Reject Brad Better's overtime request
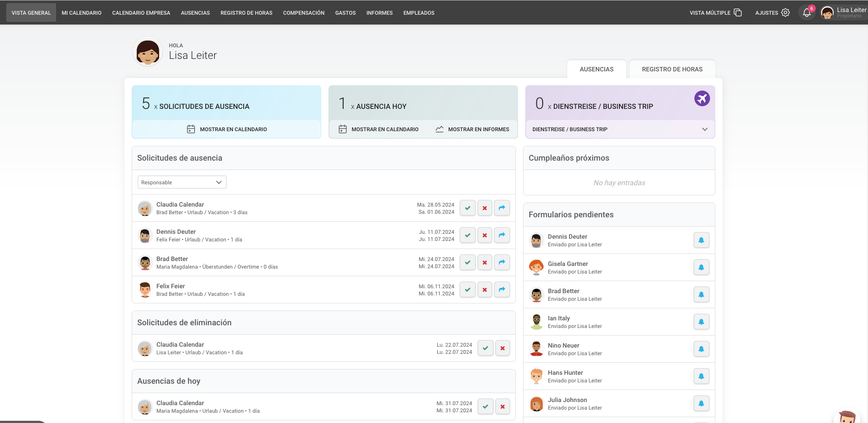868x423 pixels. [485, 262]
